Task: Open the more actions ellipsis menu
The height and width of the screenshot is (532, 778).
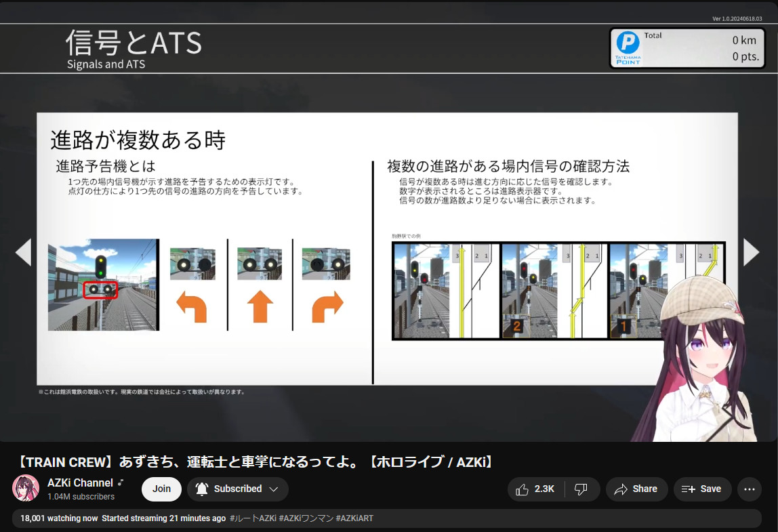Action: 750,489
